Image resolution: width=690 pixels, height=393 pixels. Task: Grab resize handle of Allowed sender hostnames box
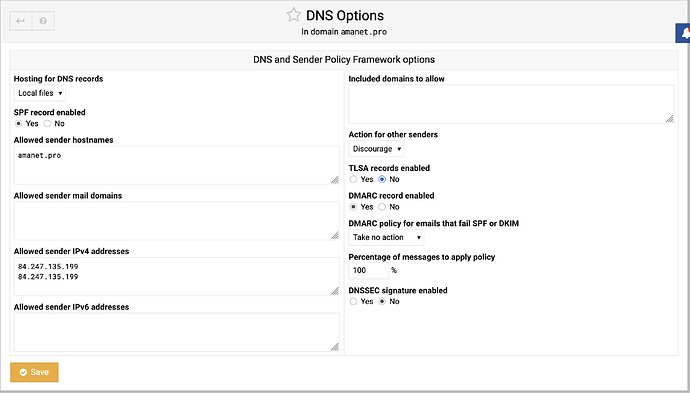[335, 180]
